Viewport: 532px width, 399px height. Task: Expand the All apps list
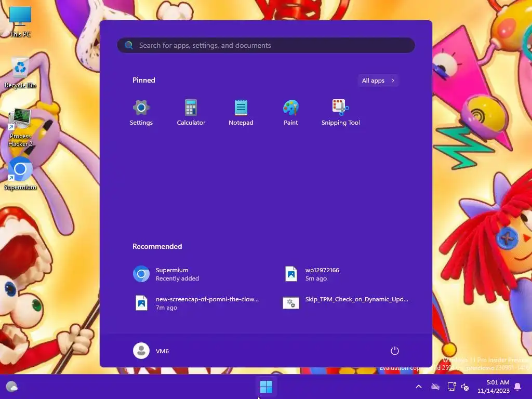(x=378, y=81)
